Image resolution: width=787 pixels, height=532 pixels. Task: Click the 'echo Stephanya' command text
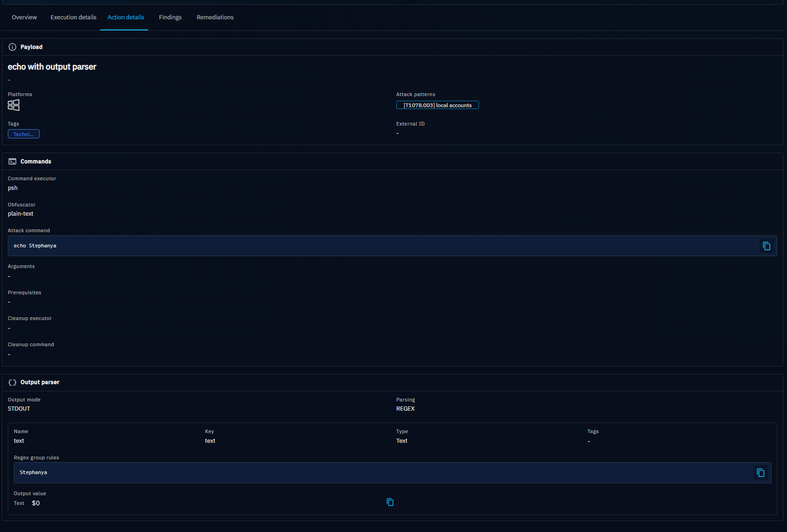coord(35,246)
